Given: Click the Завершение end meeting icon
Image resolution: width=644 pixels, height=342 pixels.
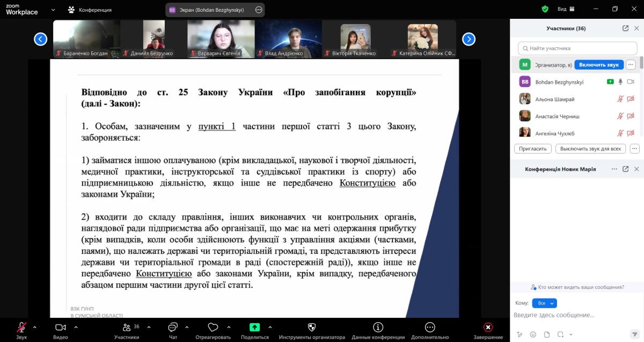Looking at the screenshot, I should [x=488, y=328].
